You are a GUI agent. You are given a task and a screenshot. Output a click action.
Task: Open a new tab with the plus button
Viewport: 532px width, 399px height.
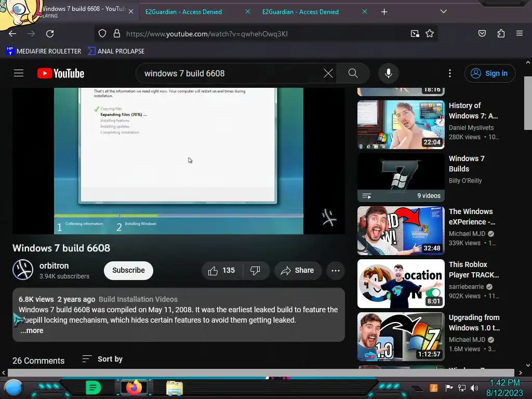(384, 12)
